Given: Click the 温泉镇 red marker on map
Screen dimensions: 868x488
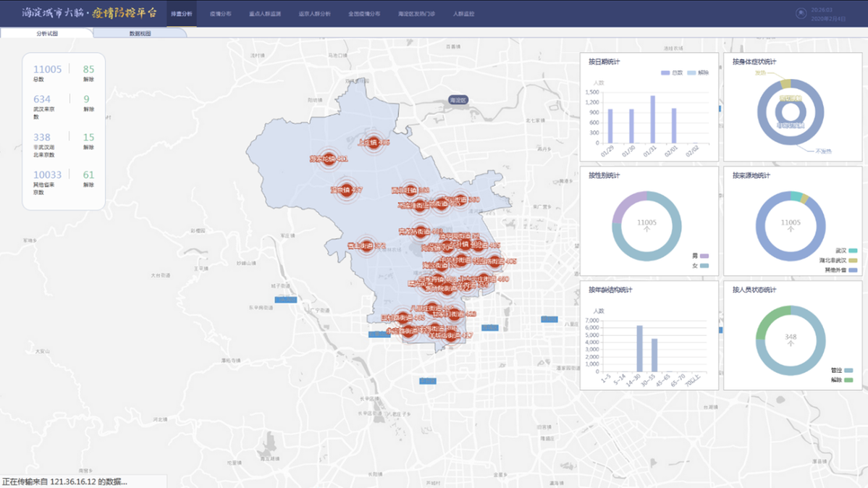Looking at the screenshot, I should [x=346, y=190].
